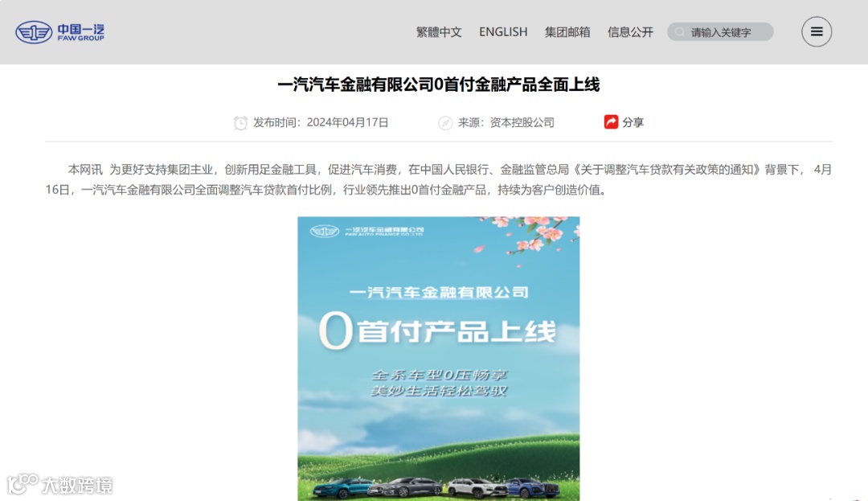Click the search magnifier icon

click(680, 32)
